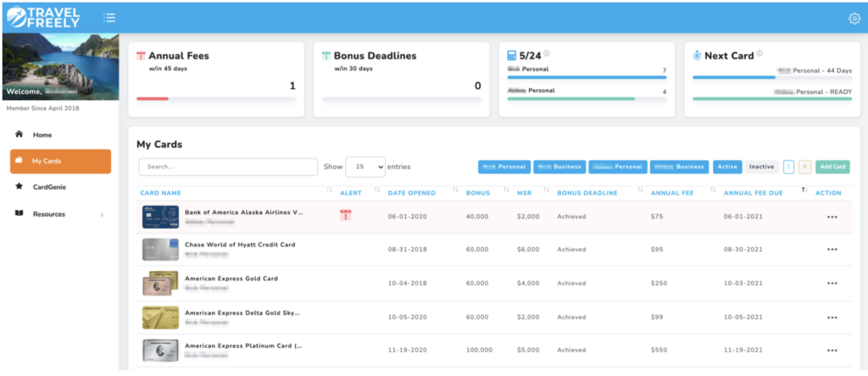The height and width of the screenshot is (376, 868).
Task: Click the annual fee '$550'
Action: (659, 350)
